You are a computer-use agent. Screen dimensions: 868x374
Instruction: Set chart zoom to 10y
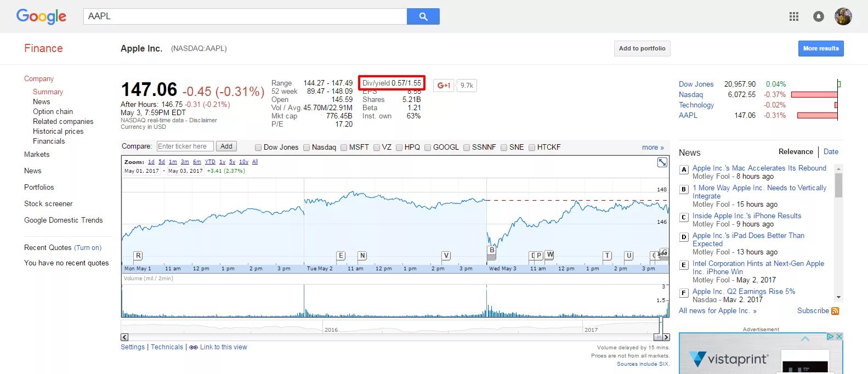(x=243, y=162)
